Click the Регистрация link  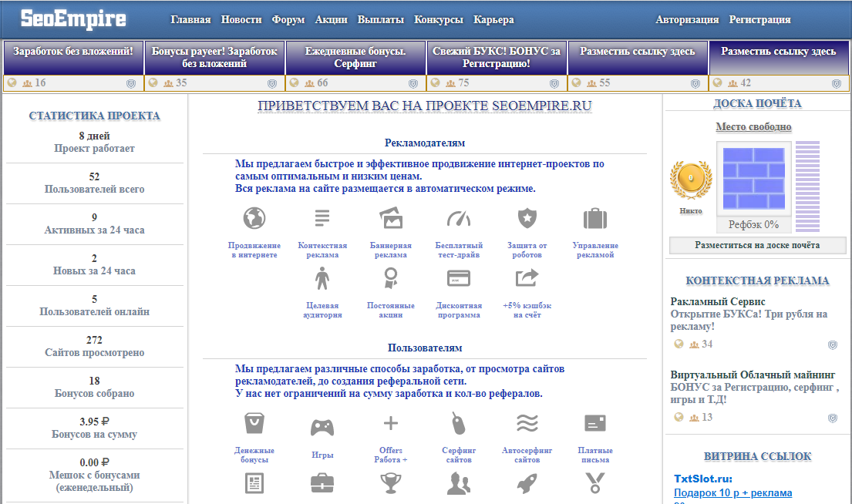759,20
